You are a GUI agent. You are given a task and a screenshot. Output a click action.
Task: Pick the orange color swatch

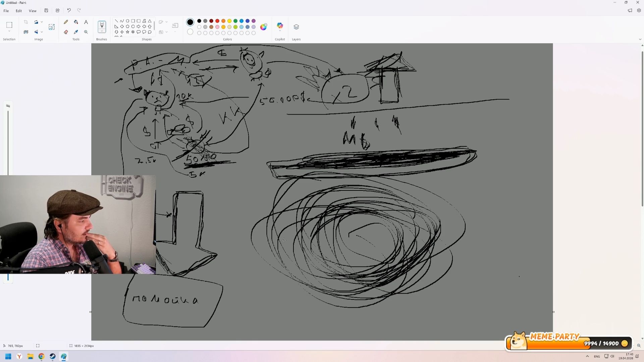(223, 21)
